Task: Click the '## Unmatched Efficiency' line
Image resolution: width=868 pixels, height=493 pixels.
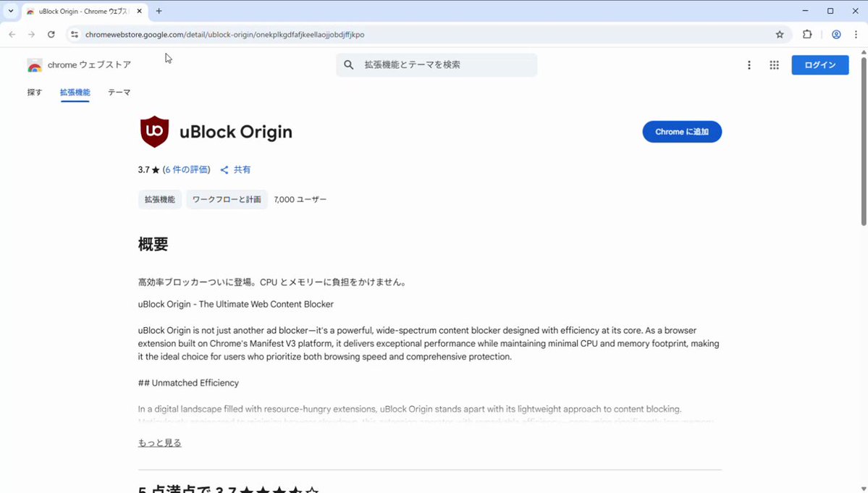Action: point(188,383)
